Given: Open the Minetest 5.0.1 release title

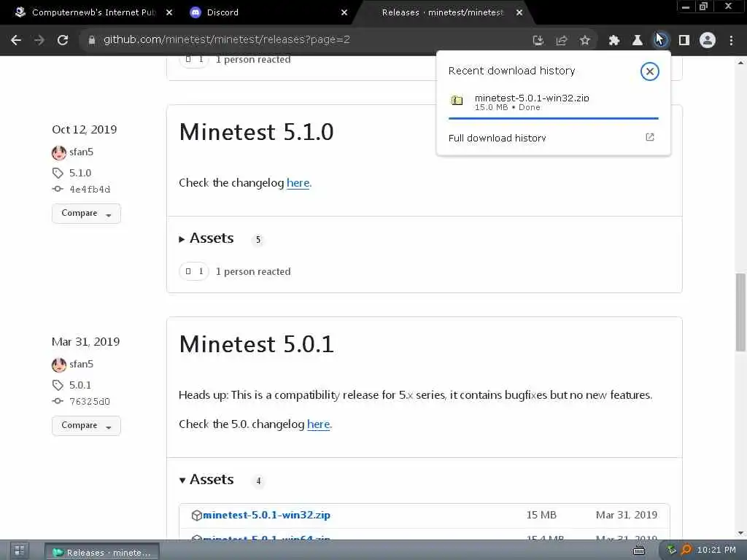Looking at the screenshot, I should coord(256,344).
